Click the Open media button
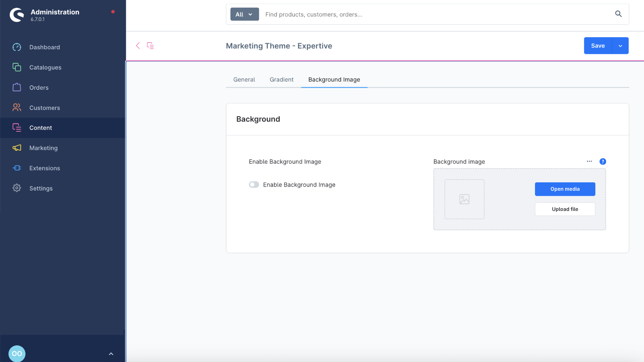Viewport: 644px width, 362px height. click(565, 189)
